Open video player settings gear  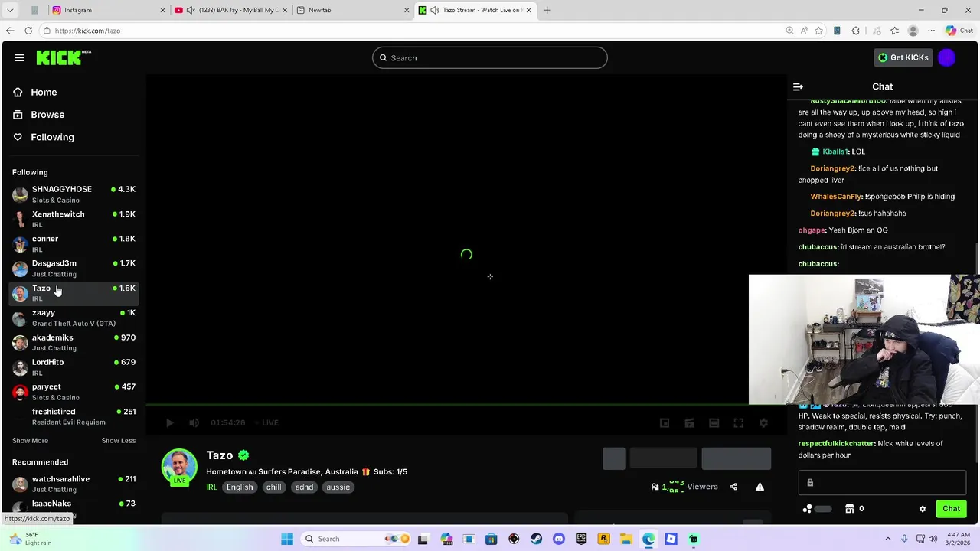click(763, 422)
